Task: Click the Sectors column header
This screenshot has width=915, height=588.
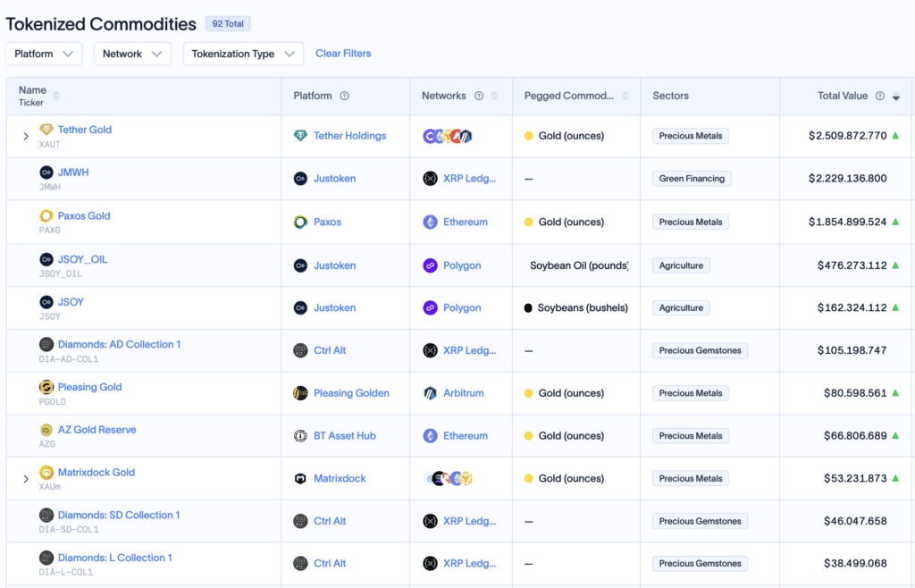Action: 670,96
